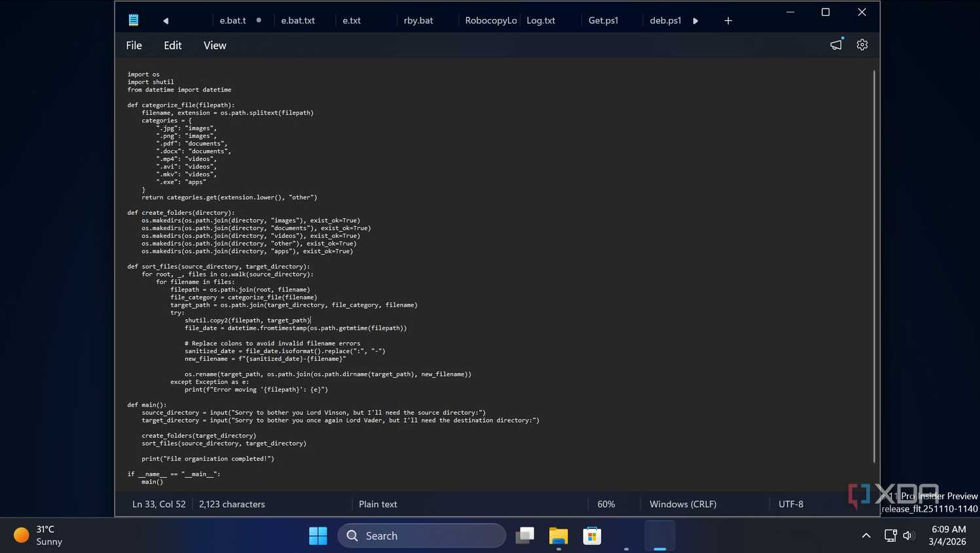Select the deb.ps1 tab
The image size is (980, 553).
click(x=665, y=20)
